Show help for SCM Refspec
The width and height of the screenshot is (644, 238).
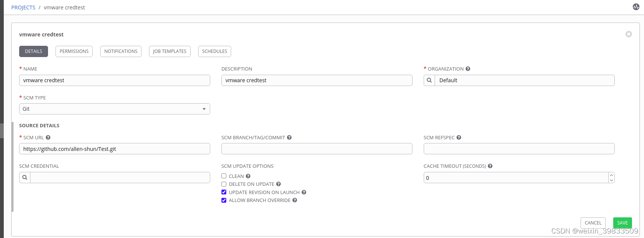(x=459, y=138)
